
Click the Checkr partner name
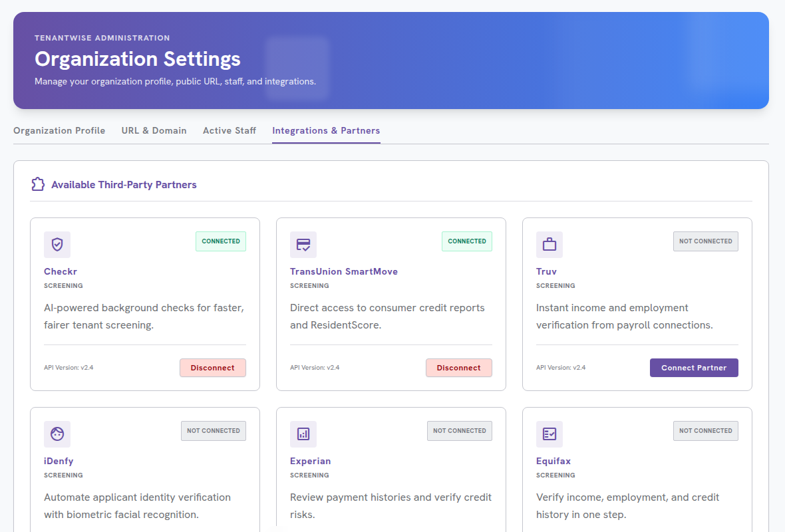click(x=61, y=271)
